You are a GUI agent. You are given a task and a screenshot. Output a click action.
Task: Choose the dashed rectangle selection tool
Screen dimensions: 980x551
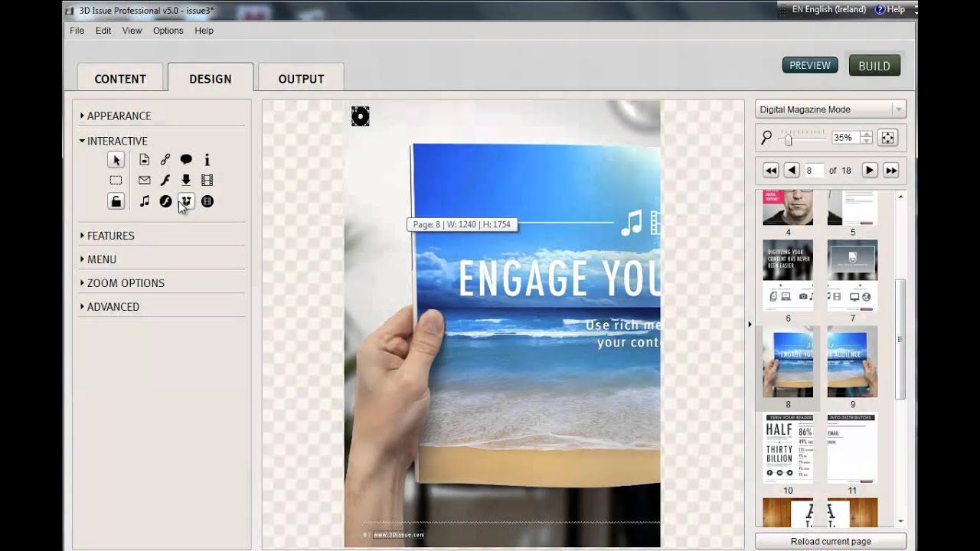pos(116,181)
